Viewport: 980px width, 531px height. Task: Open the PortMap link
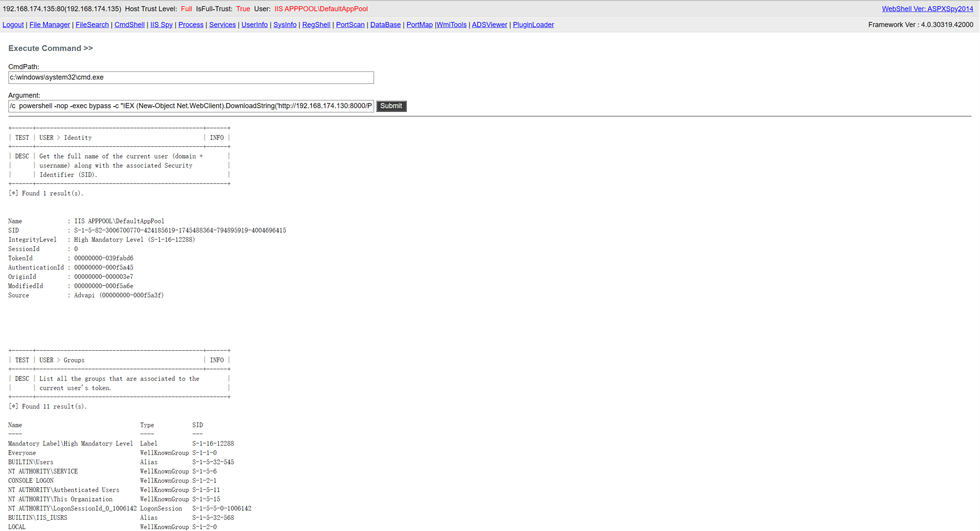(x=419, y=25)
